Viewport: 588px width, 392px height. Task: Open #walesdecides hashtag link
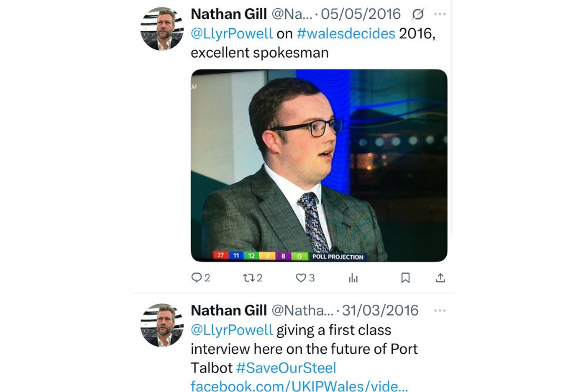346,34
